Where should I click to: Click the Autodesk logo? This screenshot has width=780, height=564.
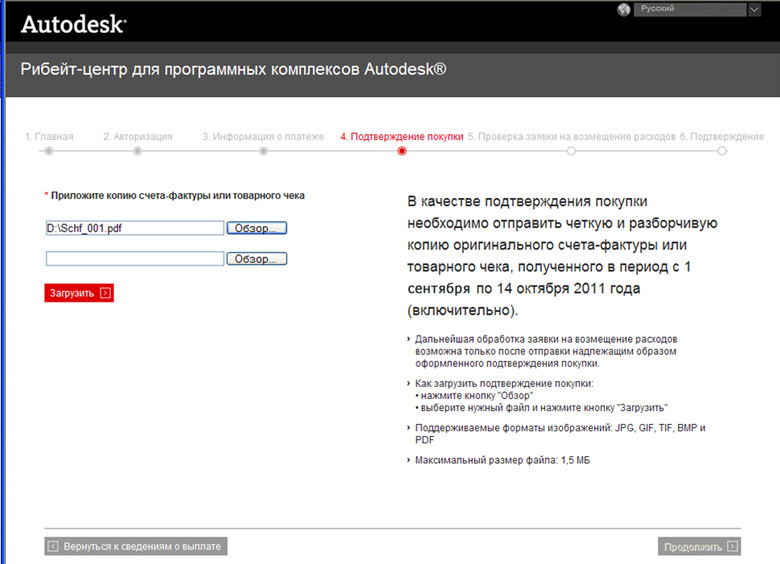click(73, 24)
